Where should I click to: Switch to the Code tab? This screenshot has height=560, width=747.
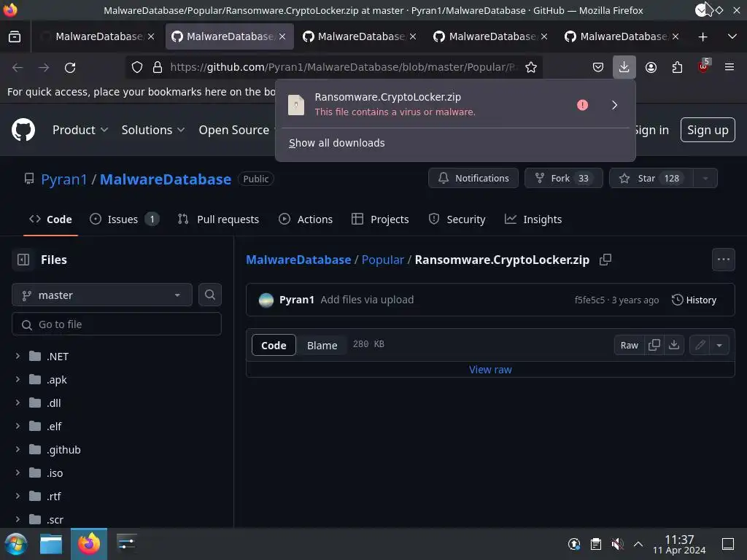[50, 219]
